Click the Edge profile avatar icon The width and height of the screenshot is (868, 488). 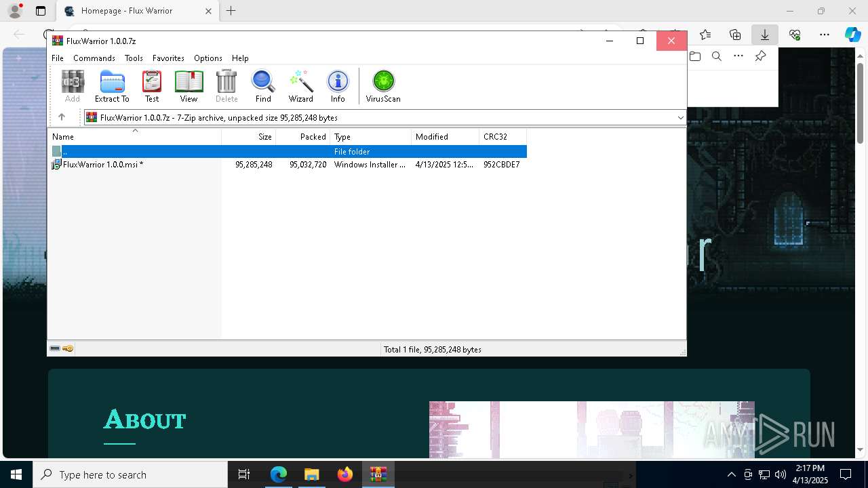click(15, 11)
